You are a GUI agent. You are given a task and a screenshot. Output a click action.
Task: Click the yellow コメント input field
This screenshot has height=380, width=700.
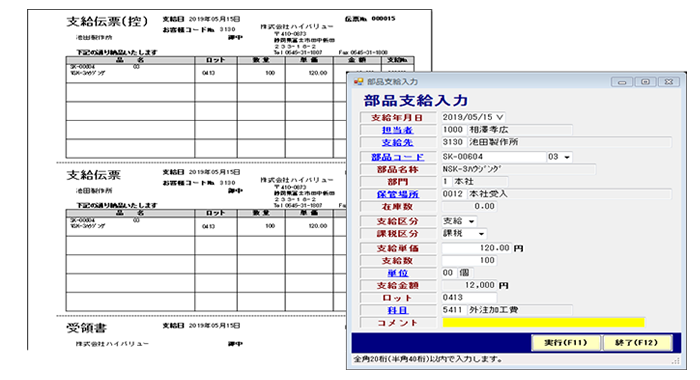[543, 322]
